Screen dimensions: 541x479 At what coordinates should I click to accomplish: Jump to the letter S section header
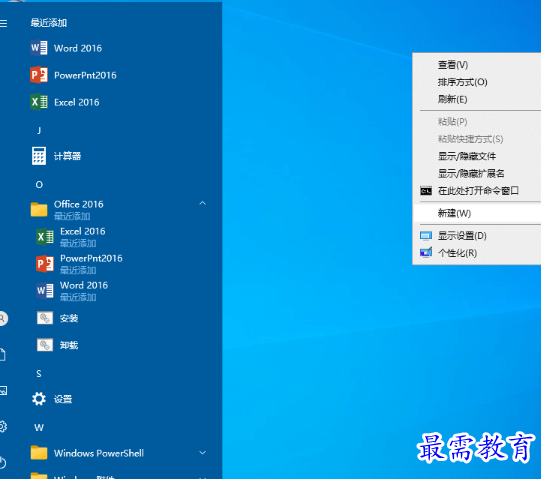pos(39,373)
